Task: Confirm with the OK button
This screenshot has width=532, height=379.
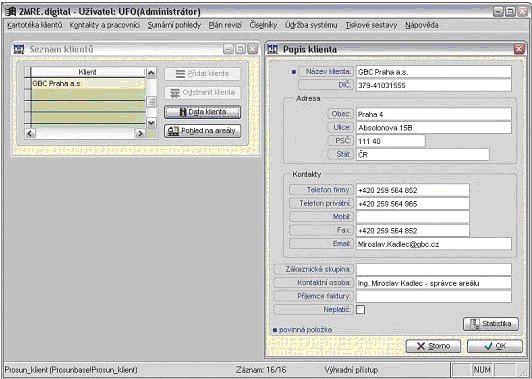Action: tap(495, 346)
